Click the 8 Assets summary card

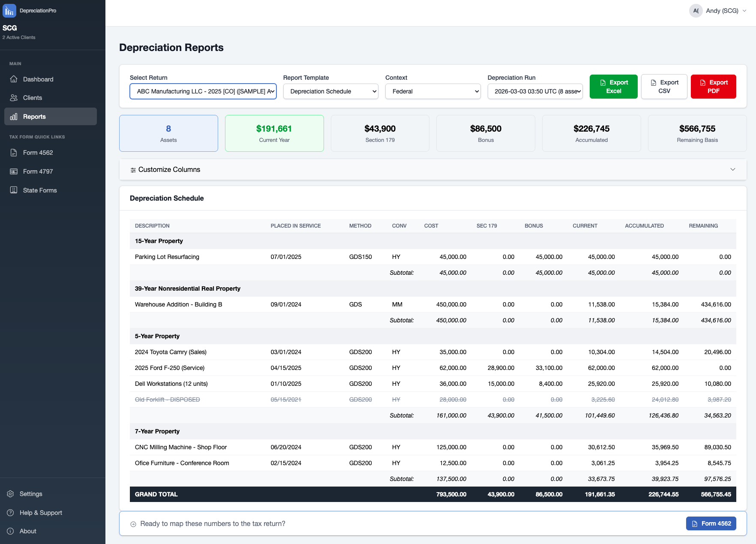click(x=168, y=133)
